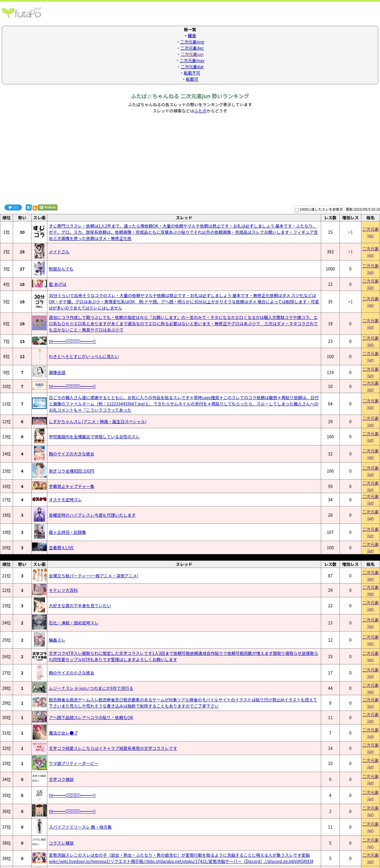
Task: Follow the ふたポ search link
Action: pyautogui.click(x=200, y=111)
